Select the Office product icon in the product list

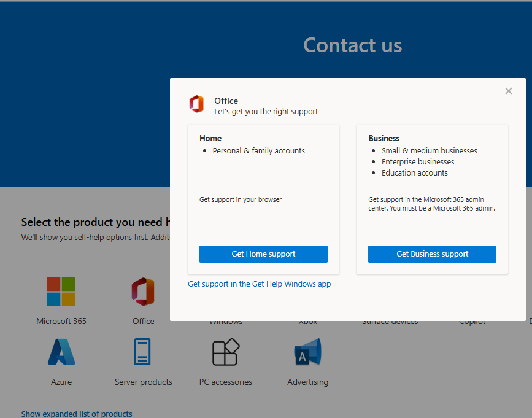coord(143,292)
